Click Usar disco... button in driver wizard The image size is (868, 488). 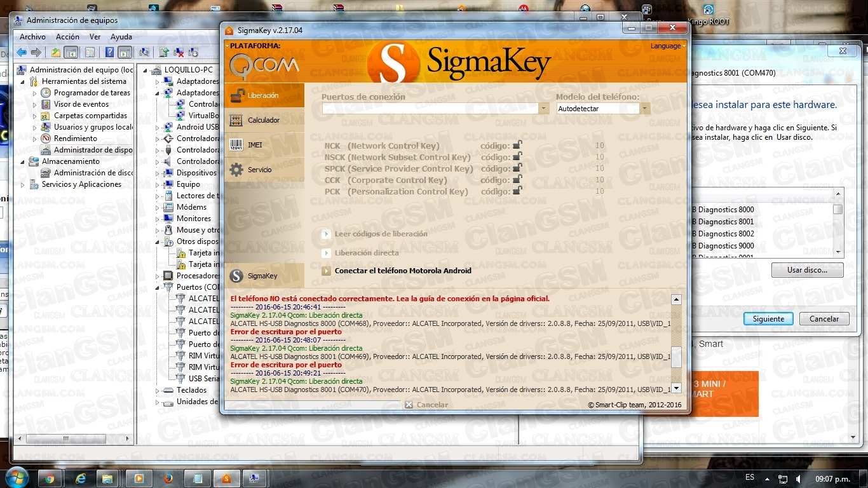[807, 270]
